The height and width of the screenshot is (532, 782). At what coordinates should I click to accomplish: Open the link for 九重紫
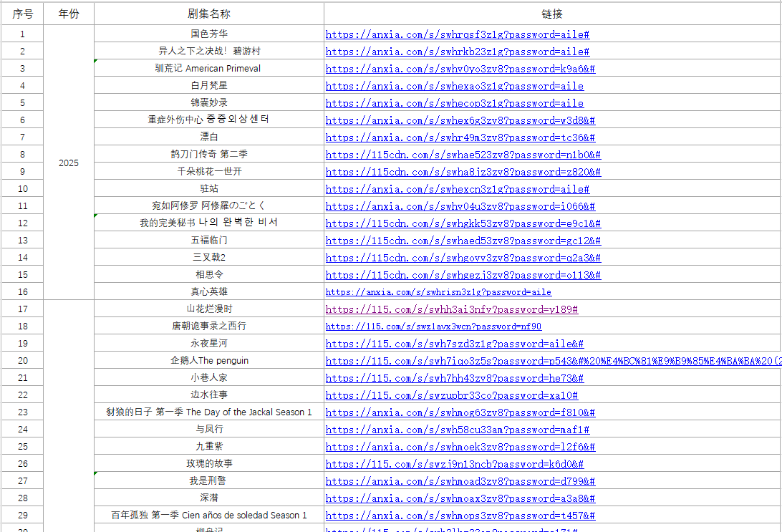click(x=460, y=448)
